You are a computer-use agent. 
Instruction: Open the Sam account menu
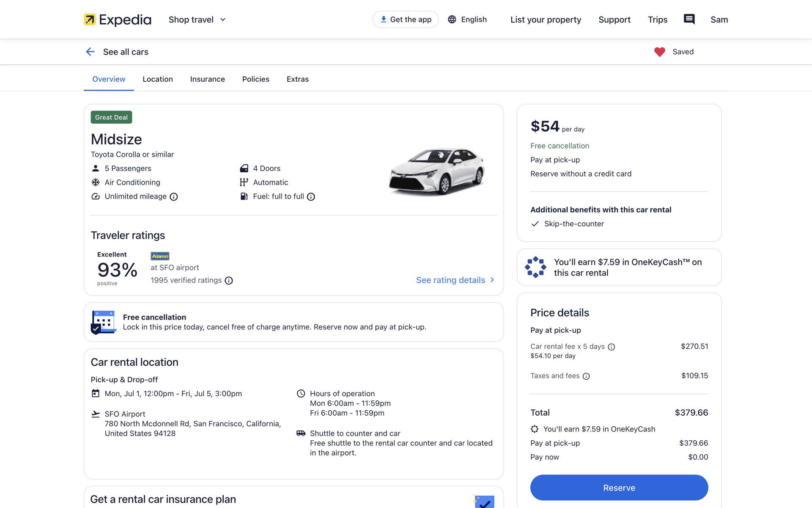(x=719, y=19)
